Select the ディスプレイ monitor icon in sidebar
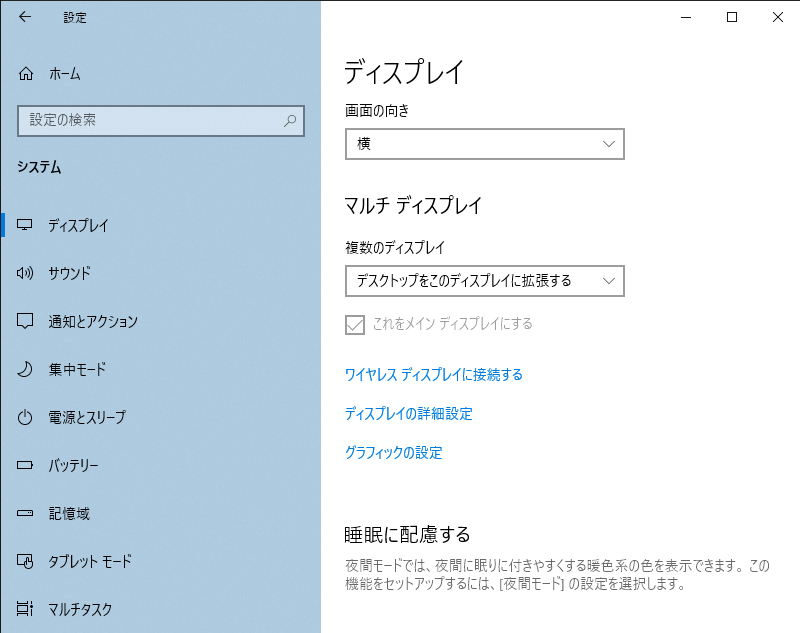 24,225
